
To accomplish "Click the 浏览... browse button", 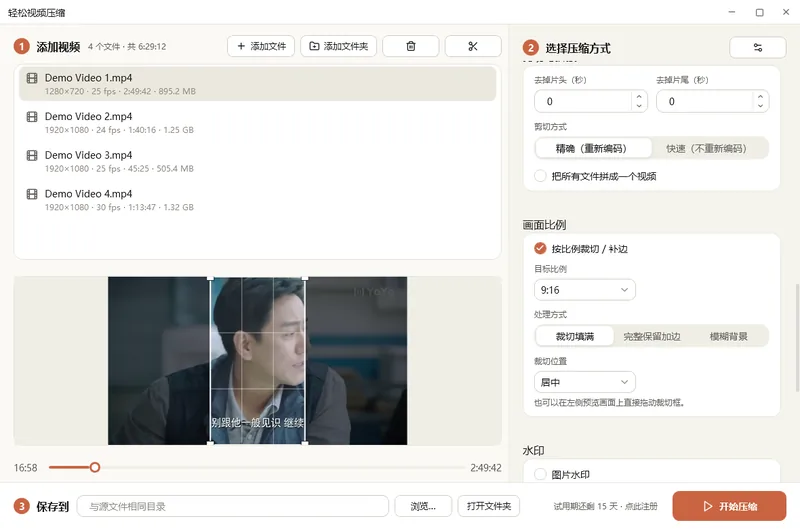I will click(x=423, y=506).
